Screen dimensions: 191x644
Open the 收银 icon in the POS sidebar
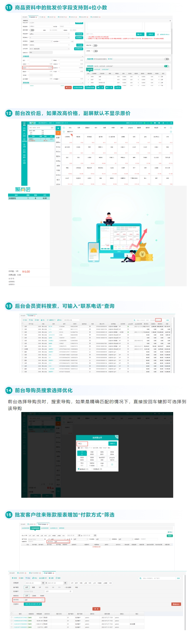coord(24,124)
